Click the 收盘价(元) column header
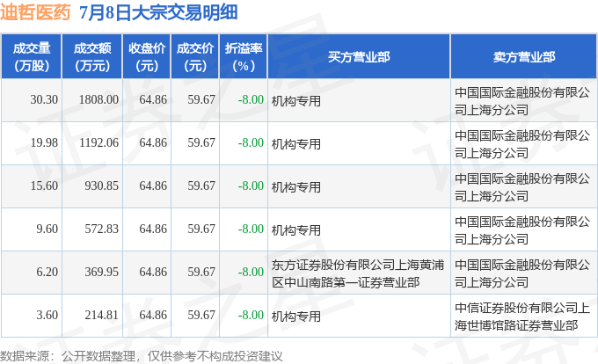The height and width of the screenshot is (364, 598). [x=147, y=57]
